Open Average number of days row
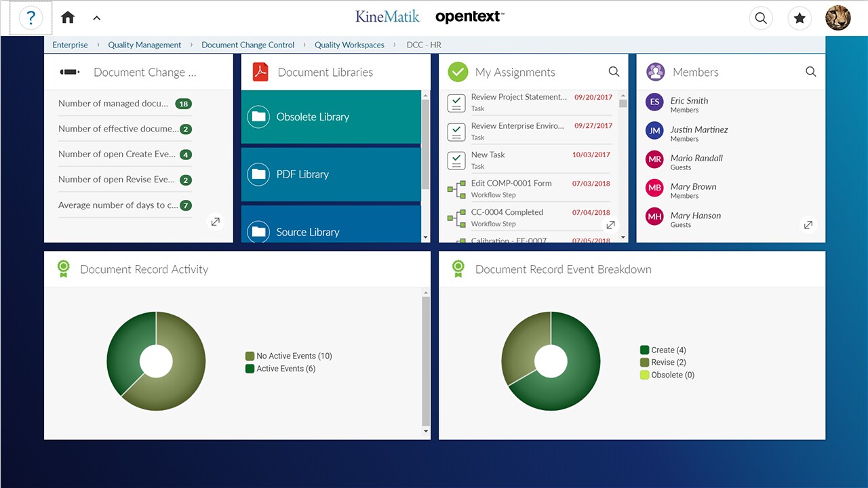Screen dimensions: 868x488 pos(125,205)
